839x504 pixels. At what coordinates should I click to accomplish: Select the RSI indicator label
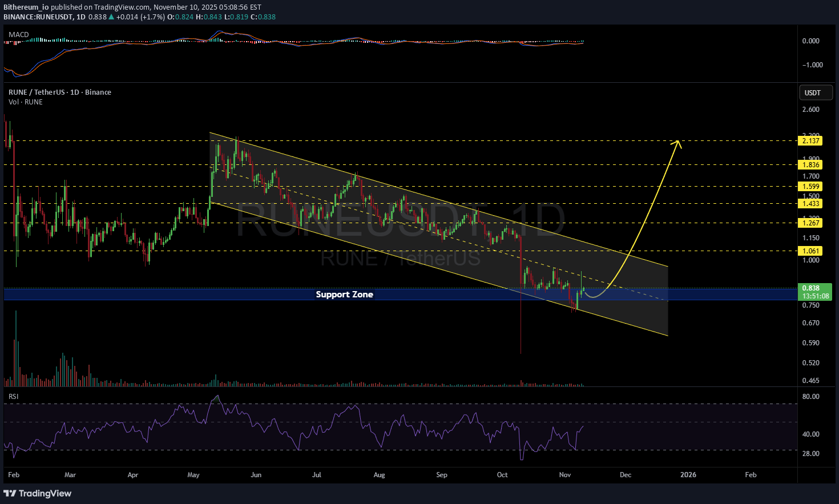(x=13, y=396)
